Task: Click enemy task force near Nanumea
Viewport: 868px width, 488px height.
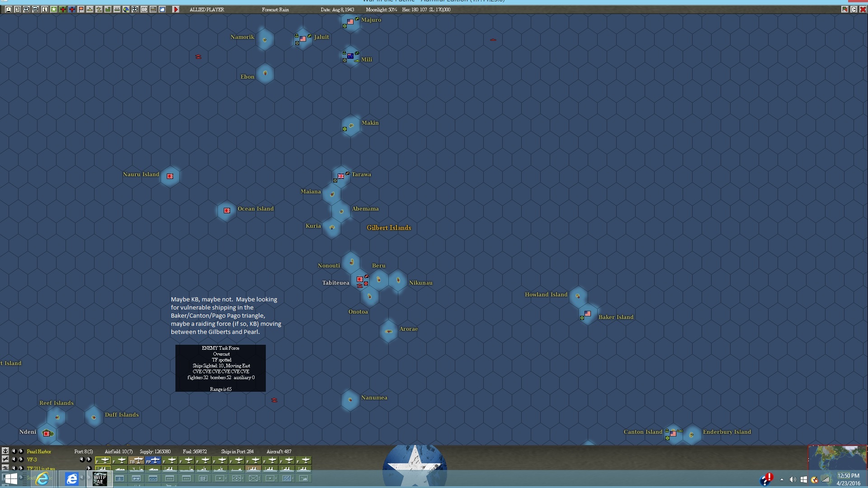Action: [274, 400]
